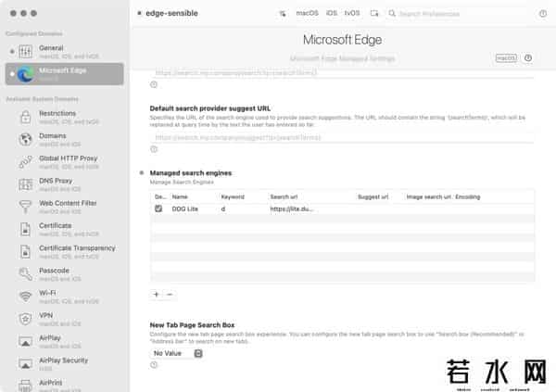Open the Certificate payload
This screenshot has height=392, width=556.
pyautogui.click(x=65, y=230)
